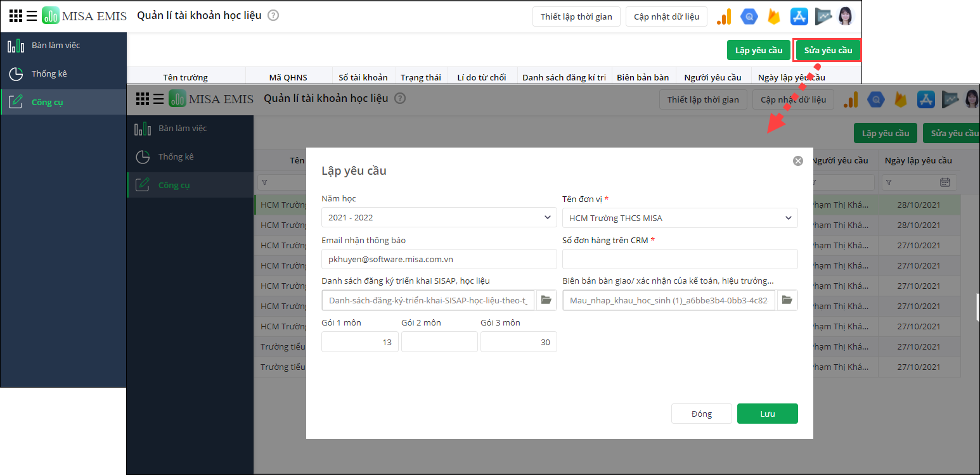This screenshot has width=980, height=475.
Task: Open user avatar menu in back window
Action: coord(846,16)
